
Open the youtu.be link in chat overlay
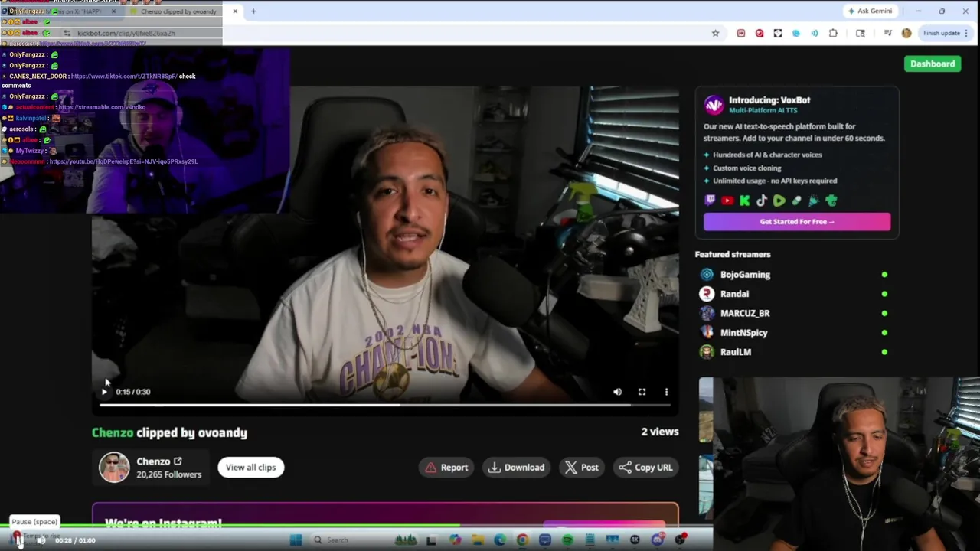[x=123, y=161]
